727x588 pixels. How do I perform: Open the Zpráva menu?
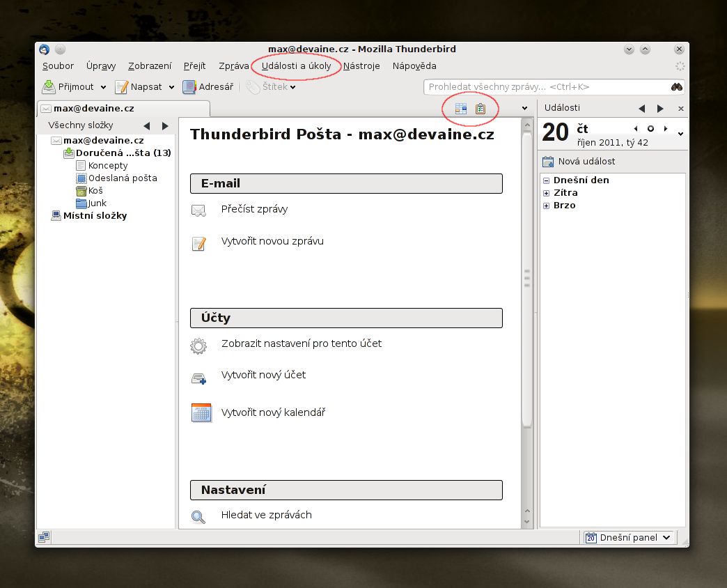point(234,66)
